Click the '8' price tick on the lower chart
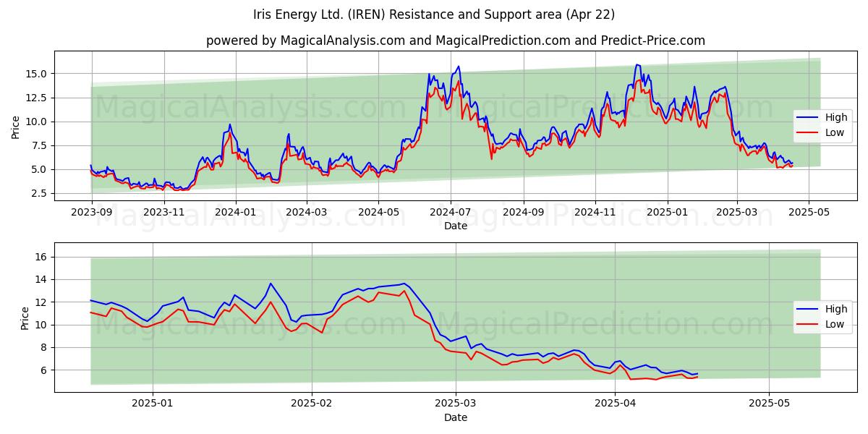This screenshot has height=434, width=868. point(44,347)
